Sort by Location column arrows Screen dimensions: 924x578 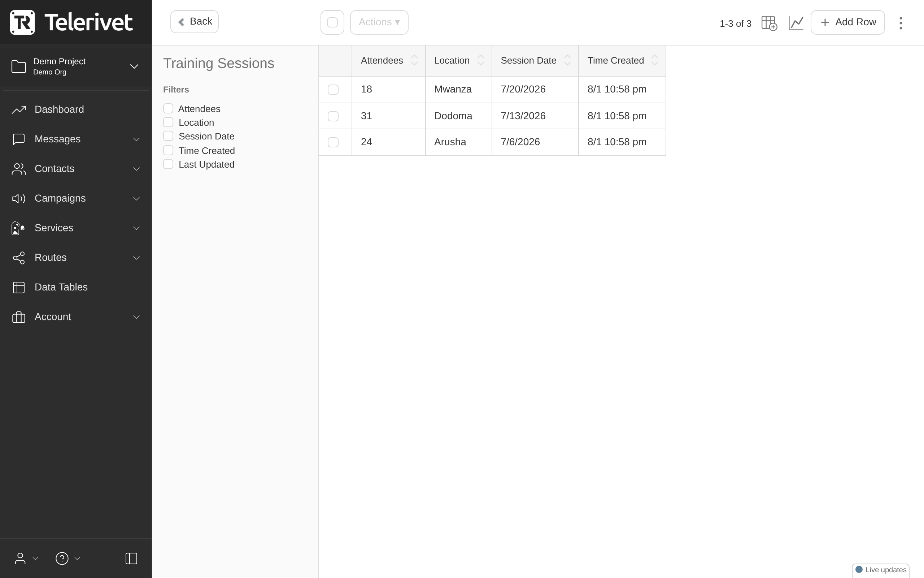(481, 60)
